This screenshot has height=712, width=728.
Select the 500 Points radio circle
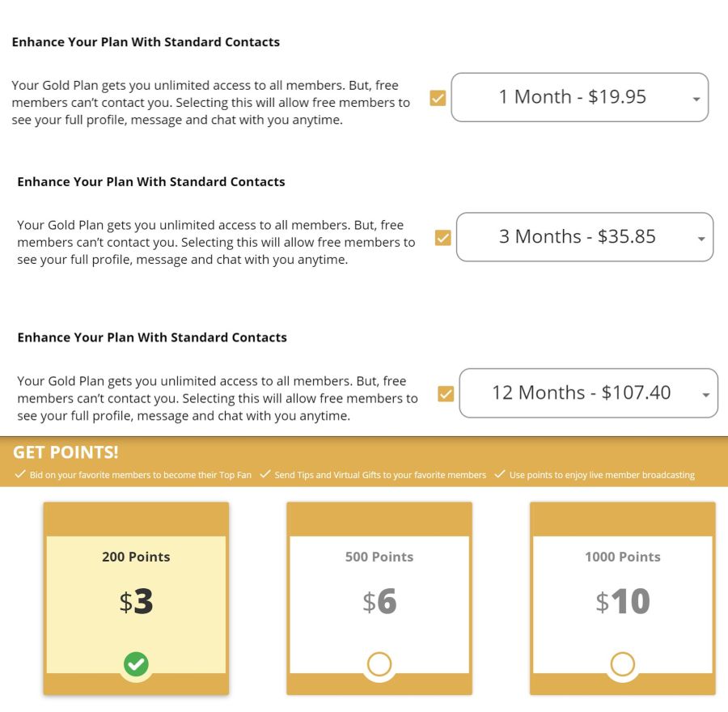pos(379,664)
